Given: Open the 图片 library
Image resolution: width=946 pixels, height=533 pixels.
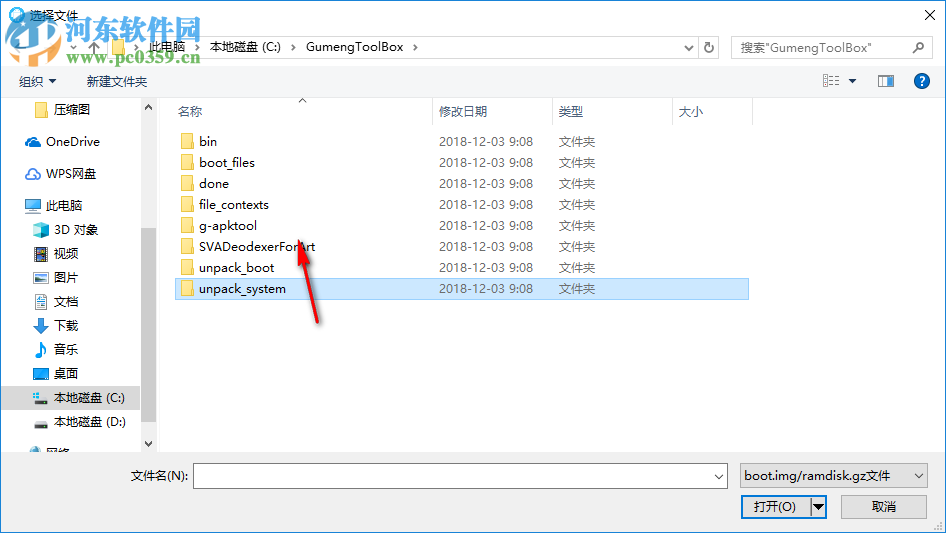Looking at the screenshot, I should [56, 278].
